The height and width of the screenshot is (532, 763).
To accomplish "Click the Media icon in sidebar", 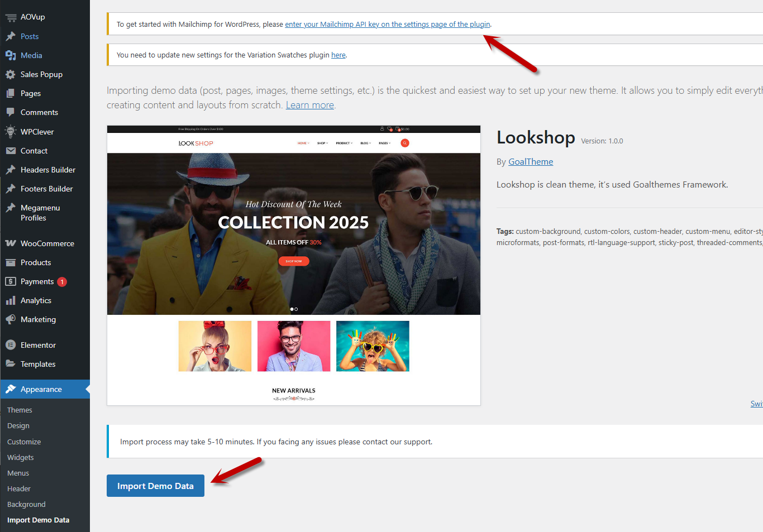I will coord(11,55).
